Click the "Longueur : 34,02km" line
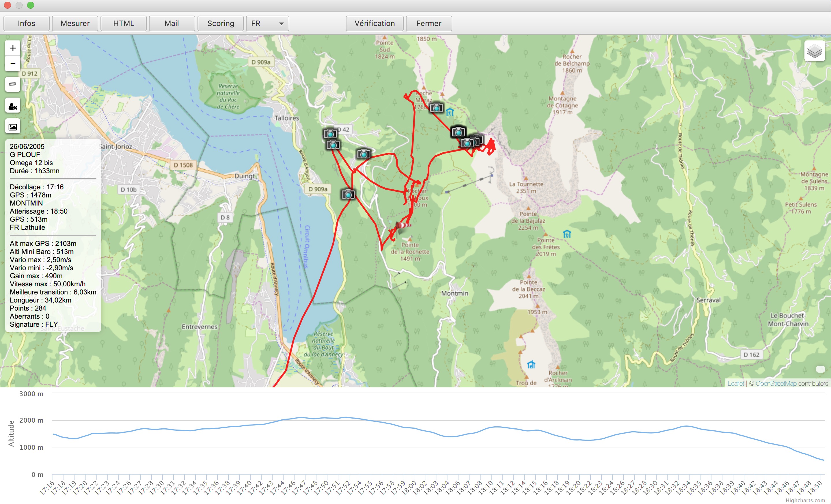The image size is (831, 504). (x=40, y=300)
